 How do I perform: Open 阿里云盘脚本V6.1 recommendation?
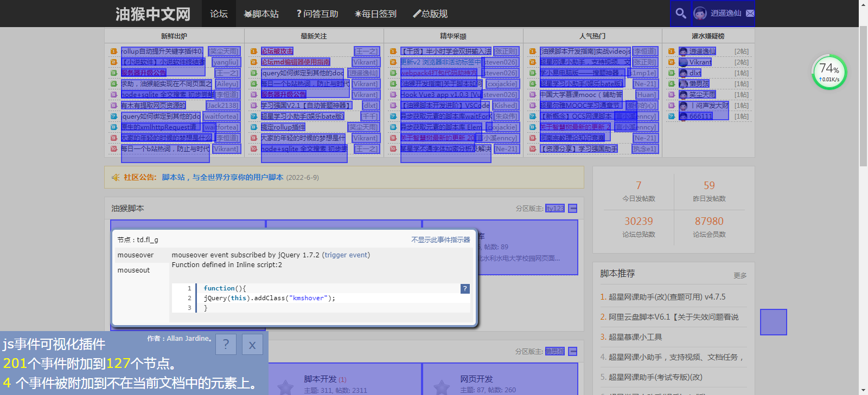(673, 317)
